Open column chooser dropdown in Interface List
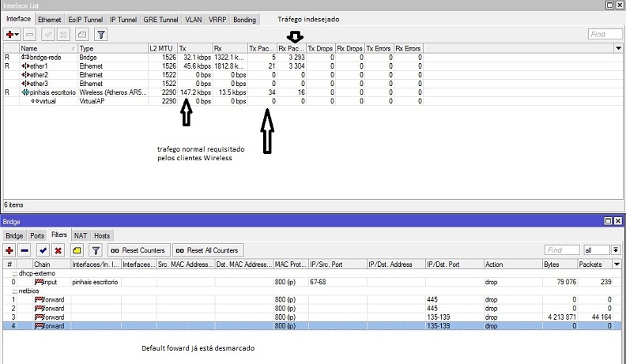 point(618,48)
